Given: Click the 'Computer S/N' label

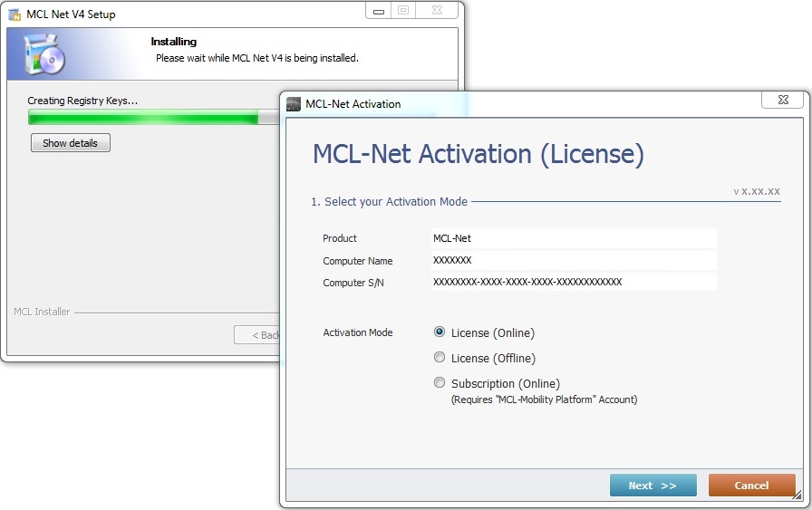Looking at the screenshot, I should (x=353, y=283).
